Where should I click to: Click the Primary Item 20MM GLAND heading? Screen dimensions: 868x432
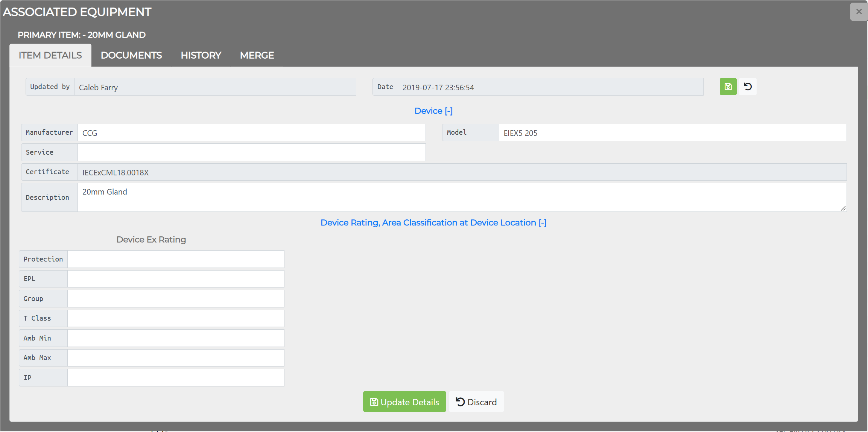pos(82,35)
